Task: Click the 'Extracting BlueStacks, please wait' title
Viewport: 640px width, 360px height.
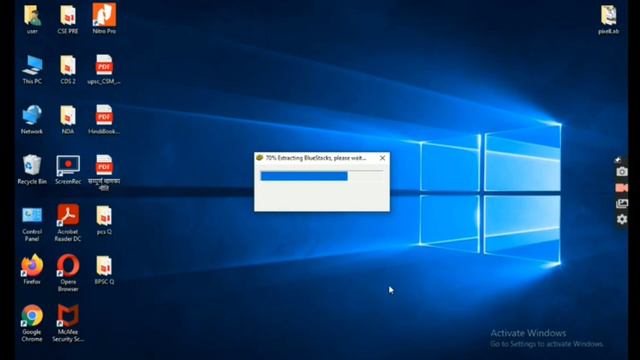Action: tap(316, 158)
